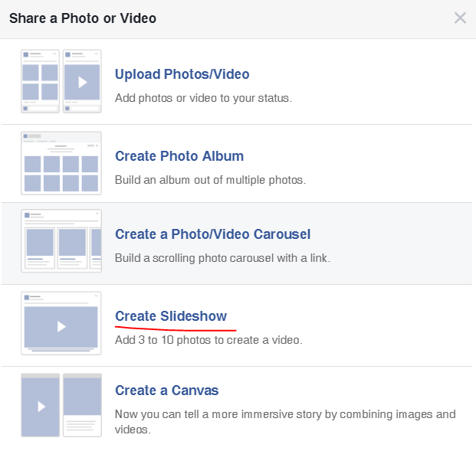Open Create a Photo/Video Carousel
This screenshot has width=476, height=451.
click(212, 234)
